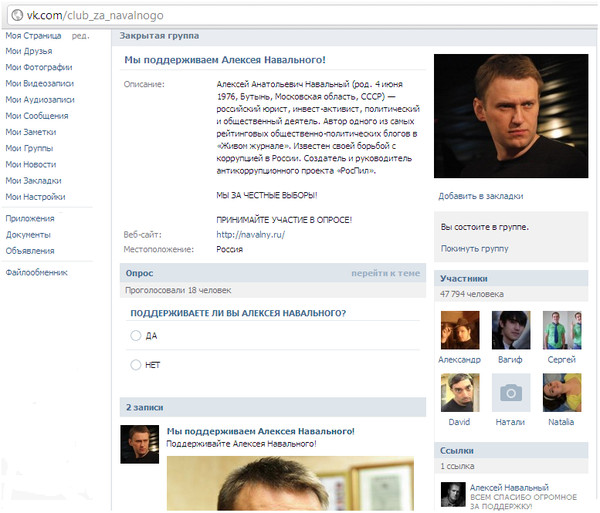Open member Вагиф's avatar
Screen dimensions: 600x513
coord(511,330)
